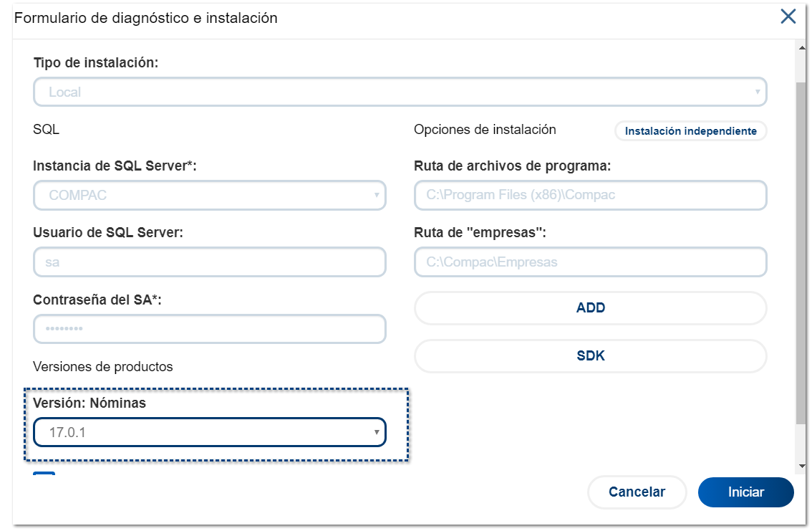Viewport: 812px width, 531px height.
Task: Click Iniciar to start installation
Action: 745,492
